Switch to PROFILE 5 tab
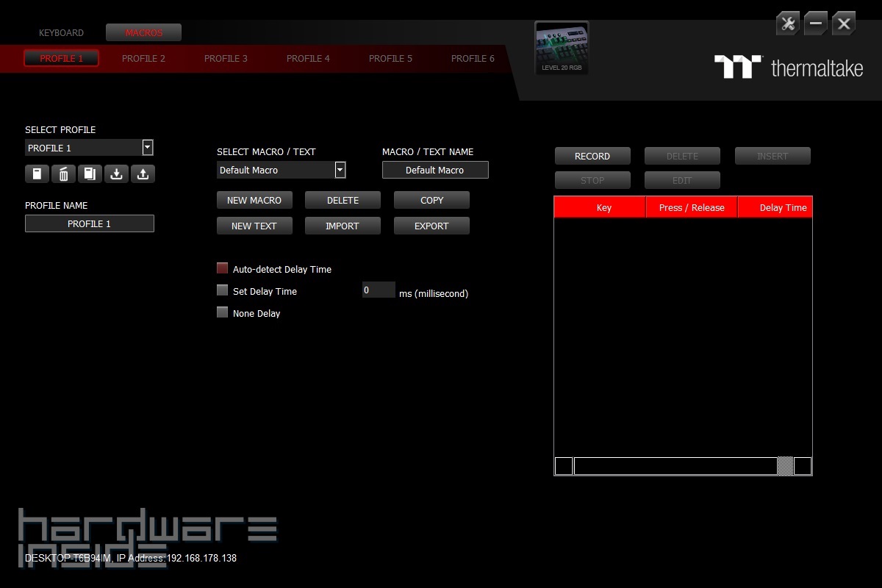Image resolution: width=882 pixels, height=588 pixels. click(x=391, y=58)
